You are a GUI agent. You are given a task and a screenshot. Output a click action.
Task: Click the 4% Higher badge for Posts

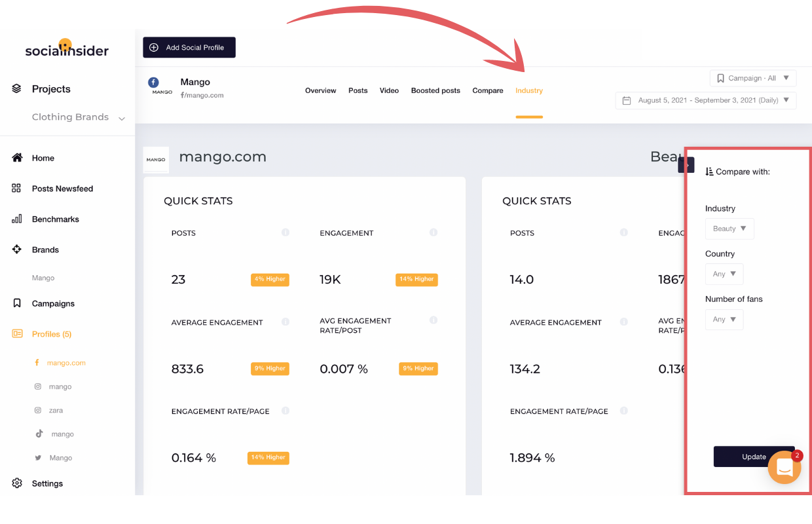[270, 279]
